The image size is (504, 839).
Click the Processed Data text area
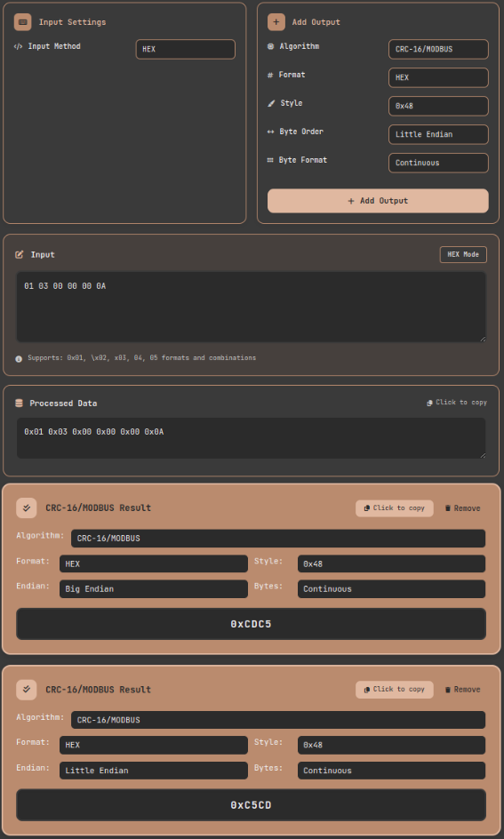pyautogui.click(x=251, y=437)
